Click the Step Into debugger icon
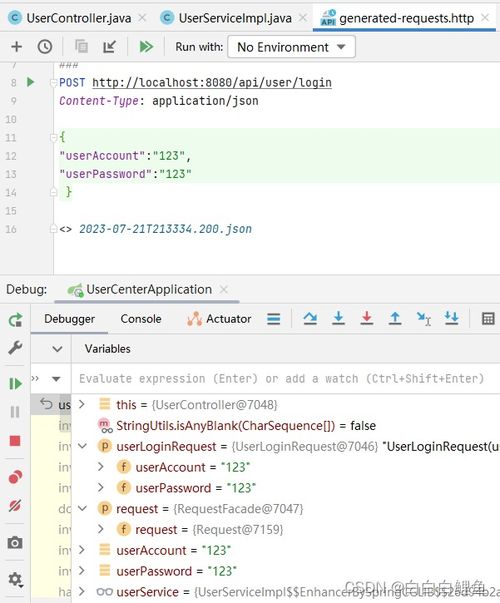This screenshot has width=500, height=603. coord(338,318)
